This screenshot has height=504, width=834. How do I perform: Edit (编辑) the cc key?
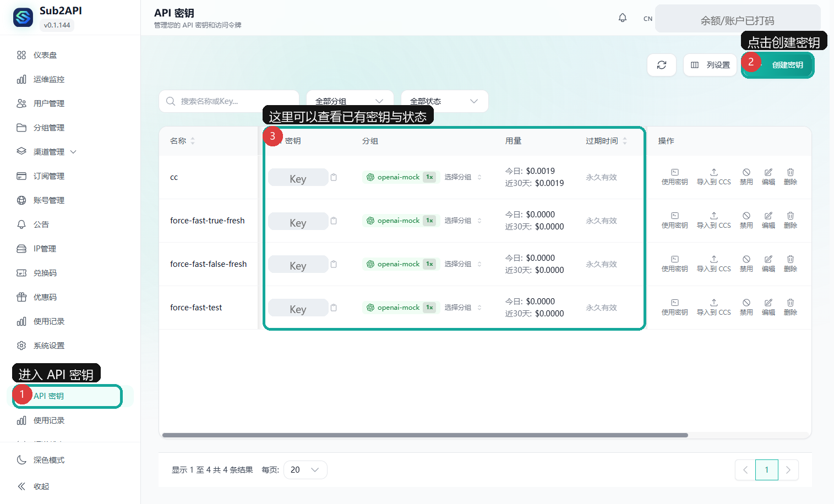(x=768, y=177)
